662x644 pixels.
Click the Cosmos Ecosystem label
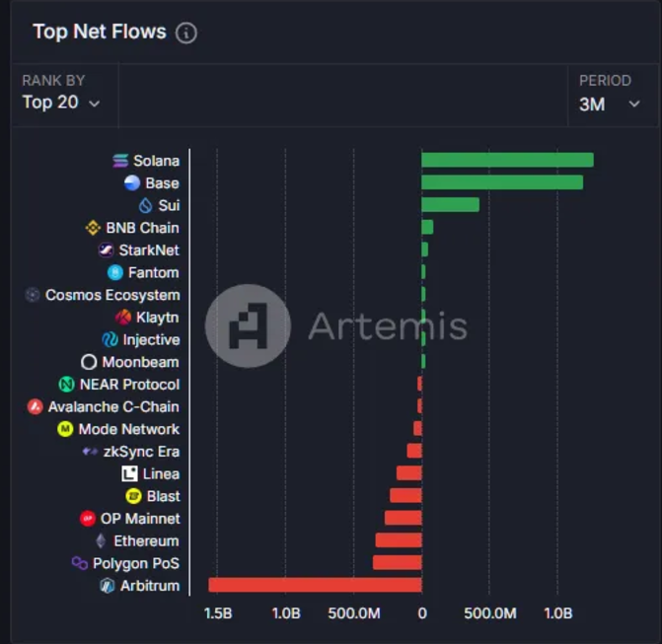[x=112, y=295]
